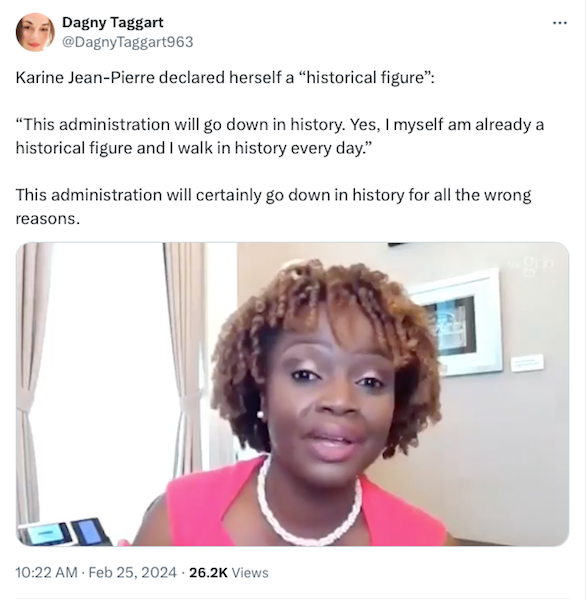
Task: Click the Feb 25, 2024 date
Action: (x=132, y=573)
